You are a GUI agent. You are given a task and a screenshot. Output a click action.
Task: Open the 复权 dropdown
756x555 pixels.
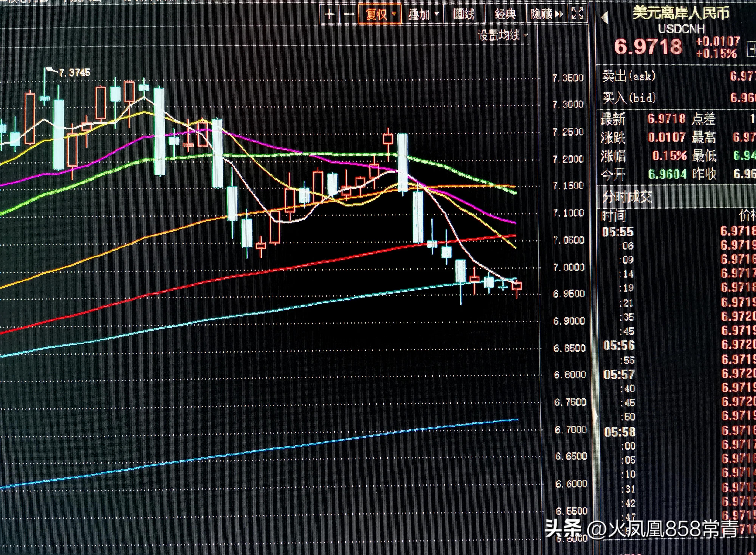pos(380,14)
